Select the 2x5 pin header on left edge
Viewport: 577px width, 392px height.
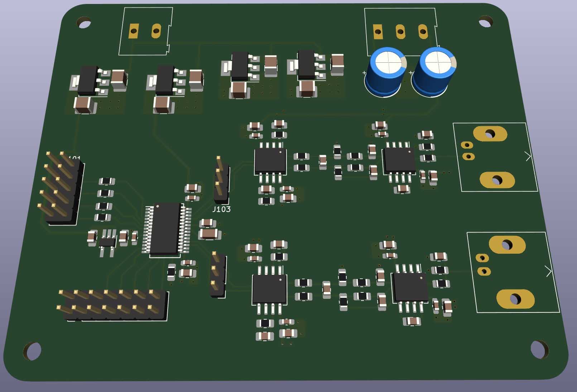point(60,189)
